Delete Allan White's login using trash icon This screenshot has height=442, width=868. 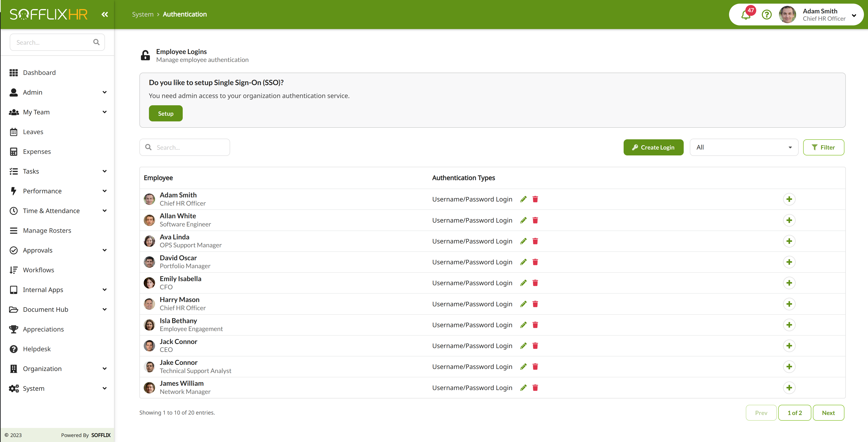(x=535, y=220)
